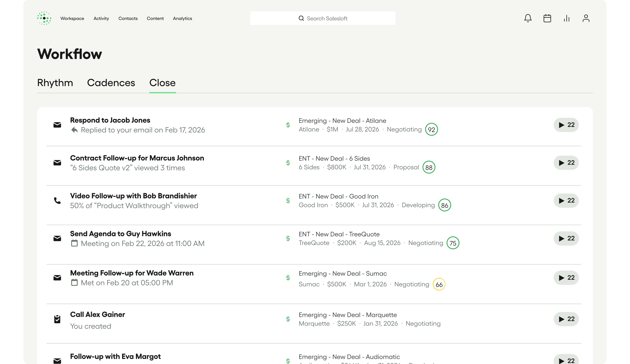Click the phone icon for Bob Brandishier task
This screenshot has height=364, width=630.
pos(57,201)
